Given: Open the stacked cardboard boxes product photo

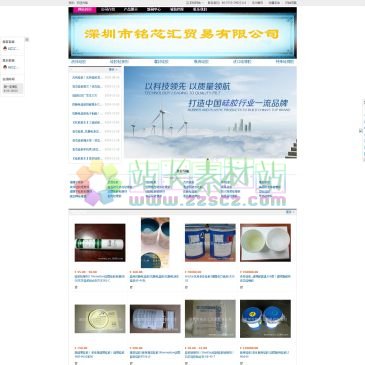Looking at the screenshot, I should point(210,319).
